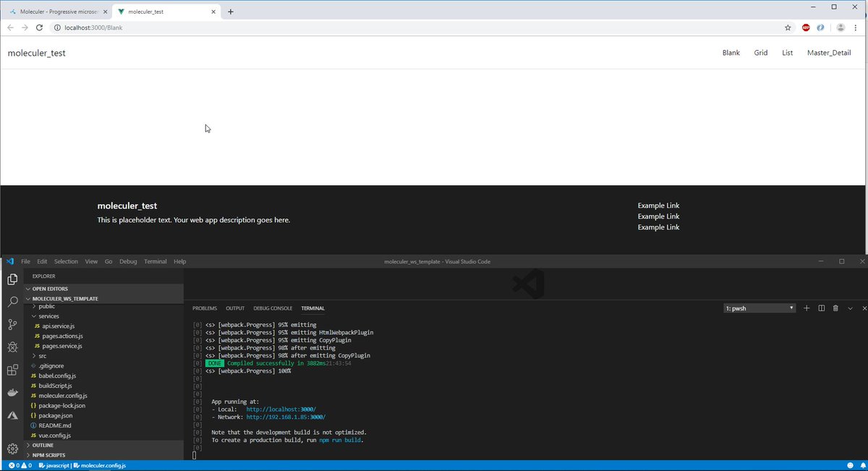The width and height of the screenshot is (868, 471).
Task: Click javascript language indicator in status bar
Action: [x=54, y=465]
